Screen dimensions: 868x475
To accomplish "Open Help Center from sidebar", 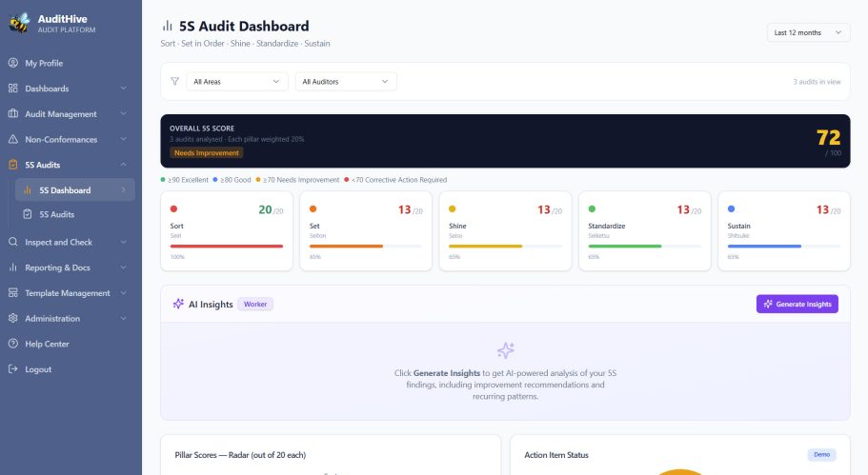I will click(x=71, y=344).
